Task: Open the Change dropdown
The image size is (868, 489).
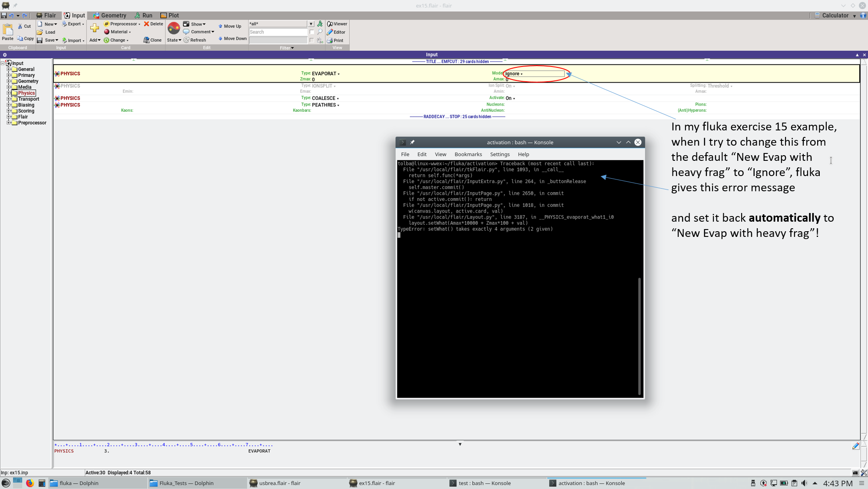Action: (116, 40)
